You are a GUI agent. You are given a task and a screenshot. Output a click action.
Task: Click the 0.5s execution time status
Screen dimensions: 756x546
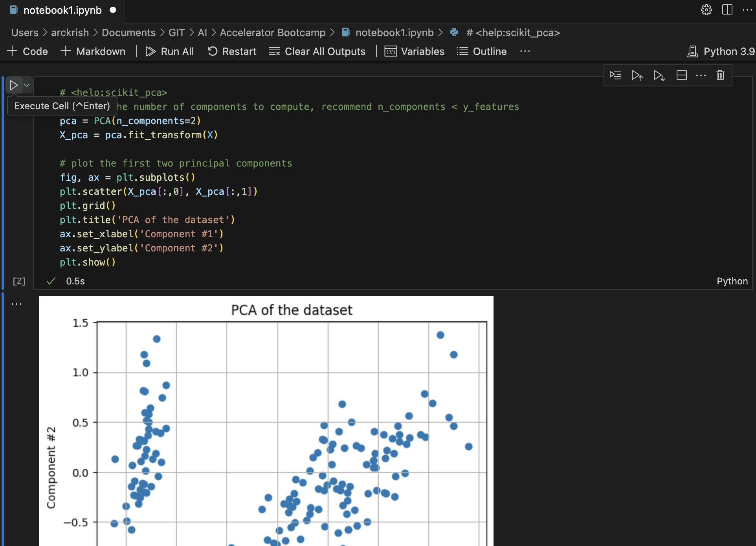point(75,281)
